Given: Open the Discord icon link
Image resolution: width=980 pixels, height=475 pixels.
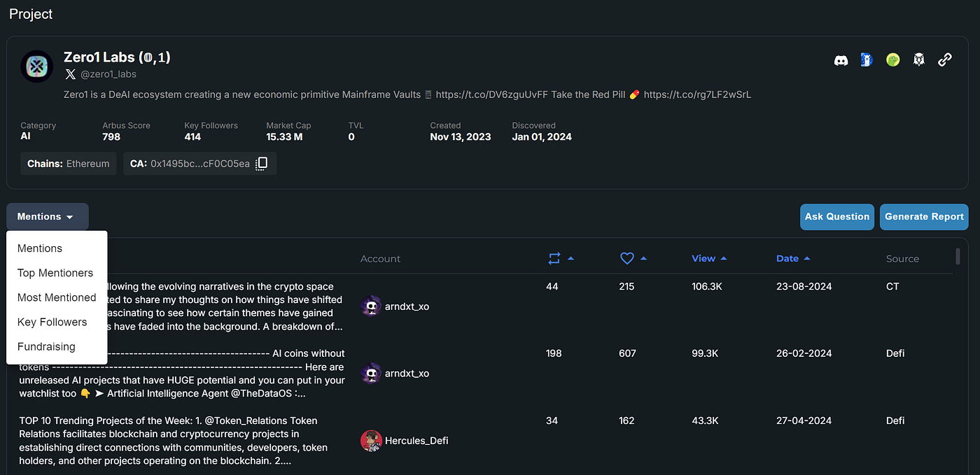Looking at the screenshot, I should coord(841,60).
